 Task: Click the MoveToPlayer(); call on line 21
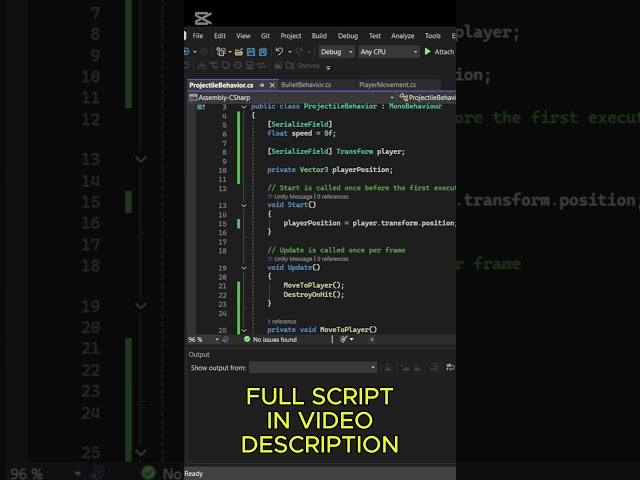point(314,285)
